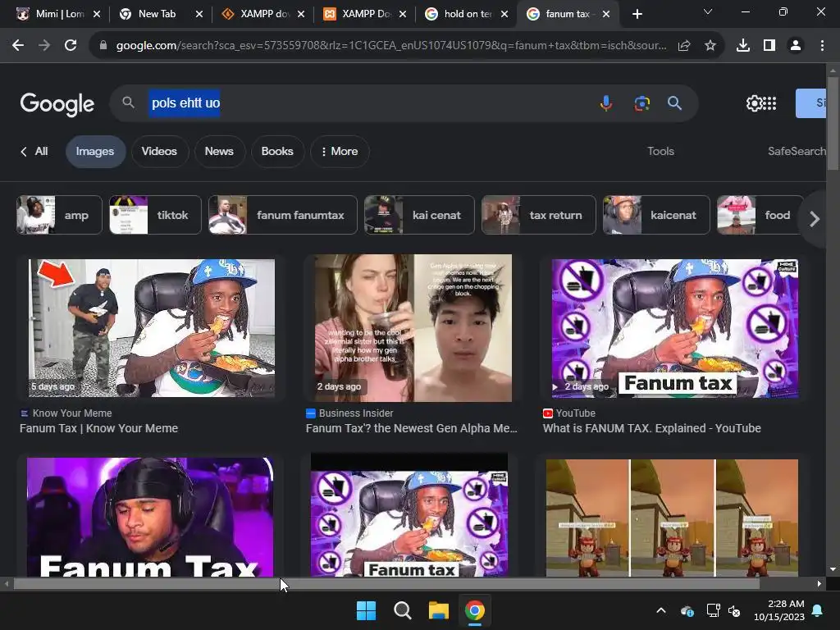Select the News filter
The image size is (840, 630).
[x=219, y=152]
